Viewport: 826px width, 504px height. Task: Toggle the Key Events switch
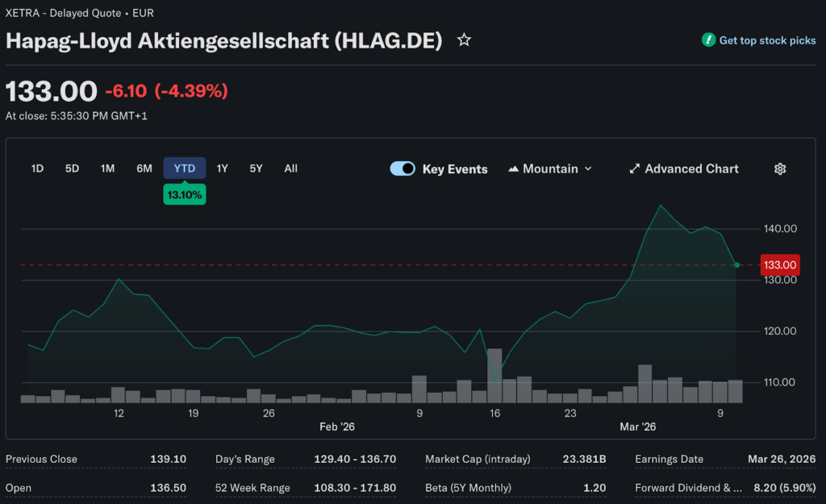[x=403, y=169]
